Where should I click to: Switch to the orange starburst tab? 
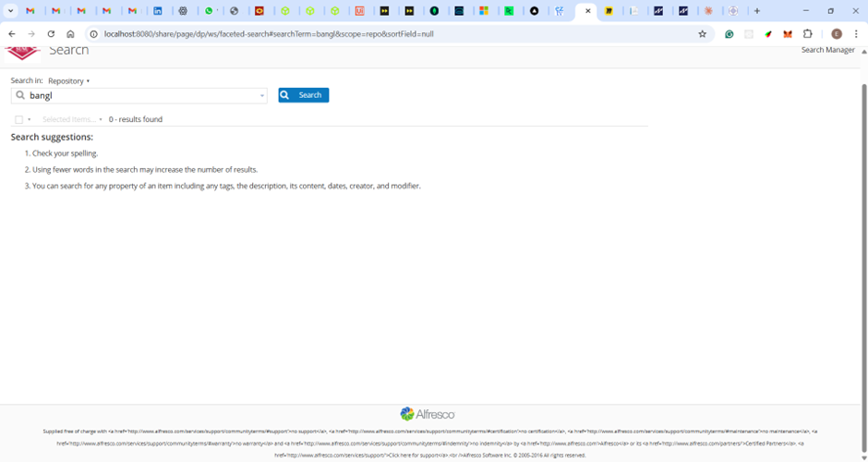click(x=708, y=10)
